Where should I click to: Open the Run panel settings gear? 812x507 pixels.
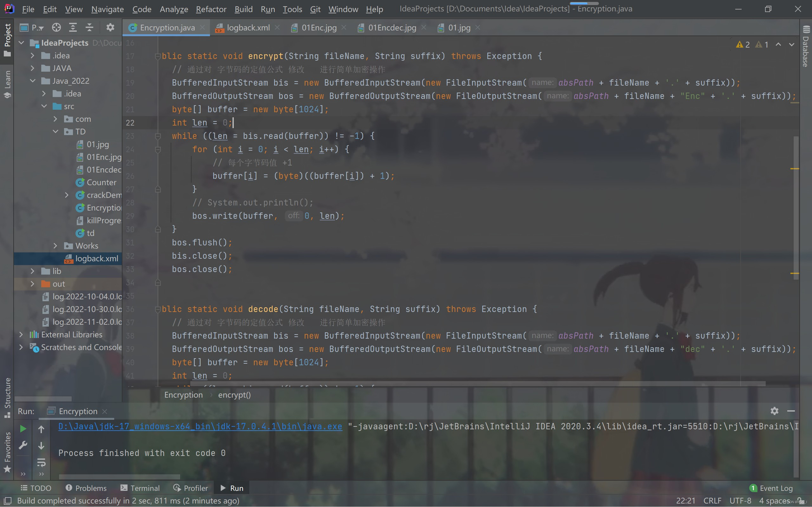774,411
